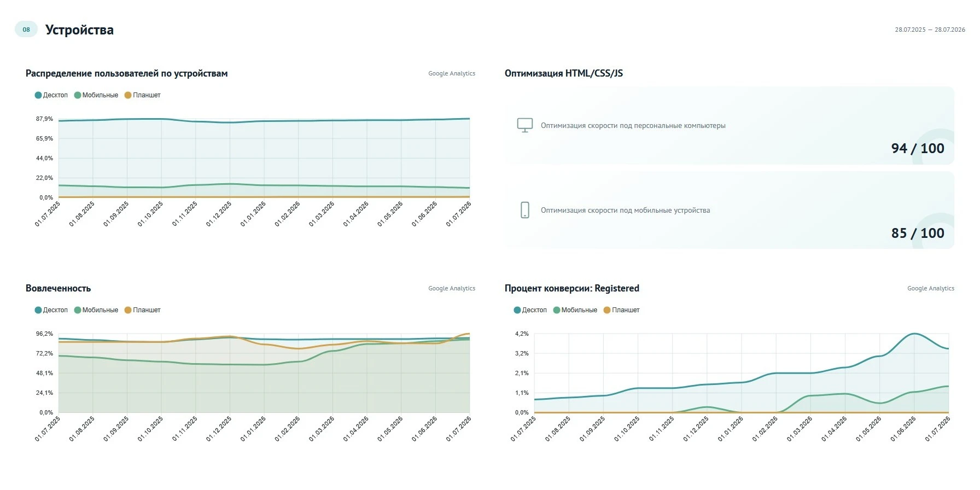Open the date range 28.07.2025 – 28.07.2026

(930, 30)
